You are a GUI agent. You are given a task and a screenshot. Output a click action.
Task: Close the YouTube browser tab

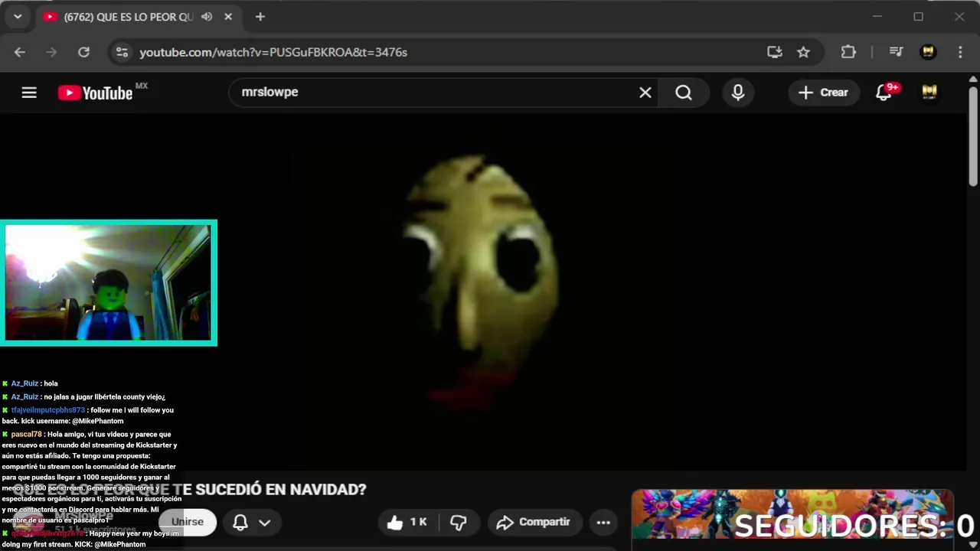click(x=228, y=17)
